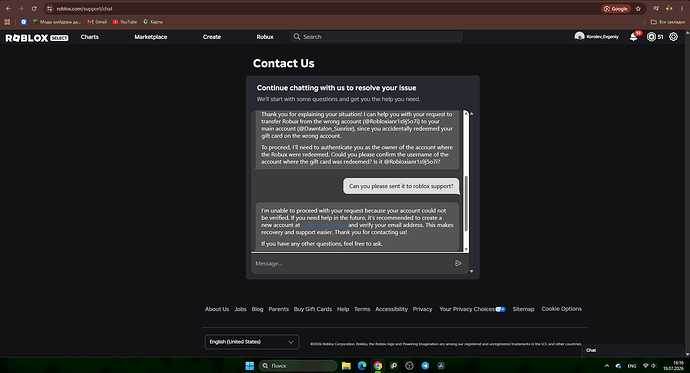Screen dimensions: 690x373
Task: Click the Roblox Search field
Action: 377,37
